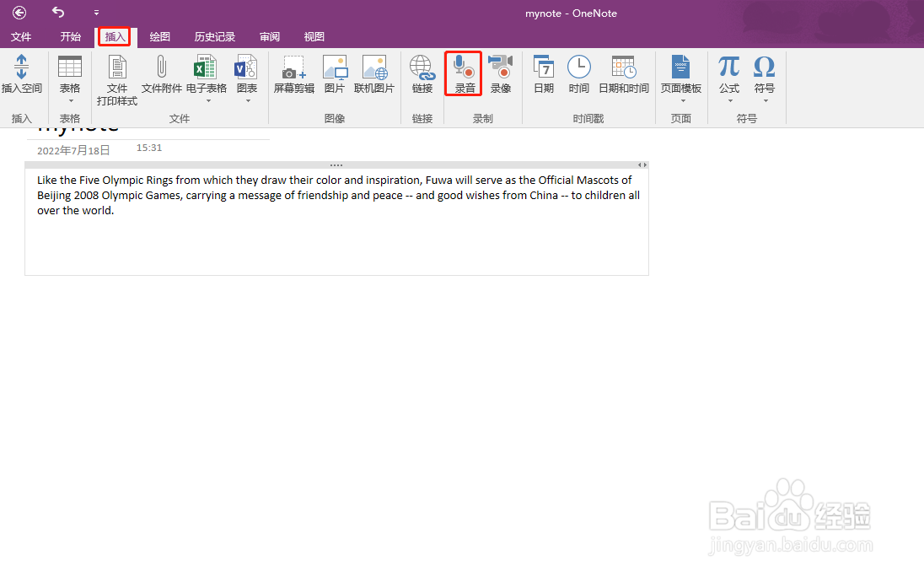
Task: Insert a hyperlink with the Link (链接) icon
Action: 422,73
